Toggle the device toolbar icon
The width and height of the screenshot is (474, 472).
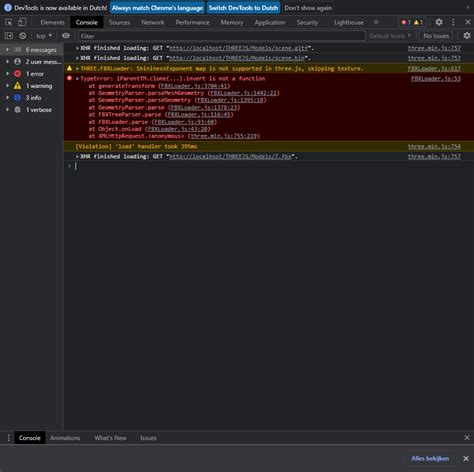point(22,22)
